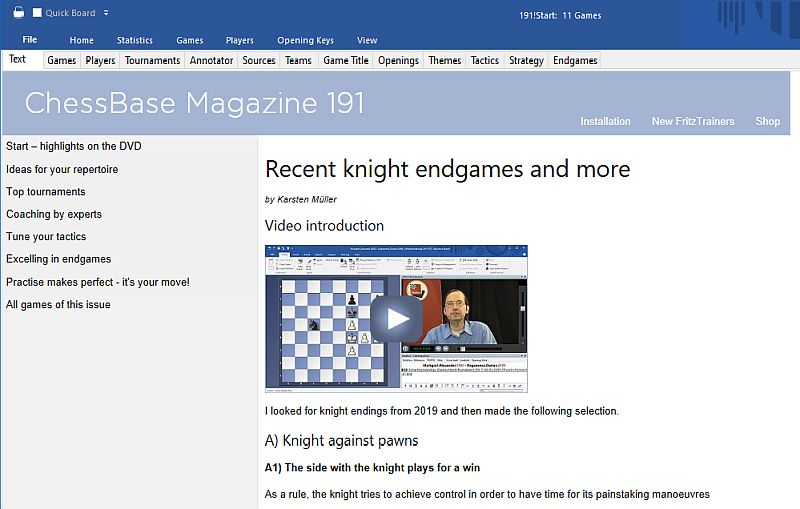
Task: Show the Endgames tab
Action: [x=575, y=60]
